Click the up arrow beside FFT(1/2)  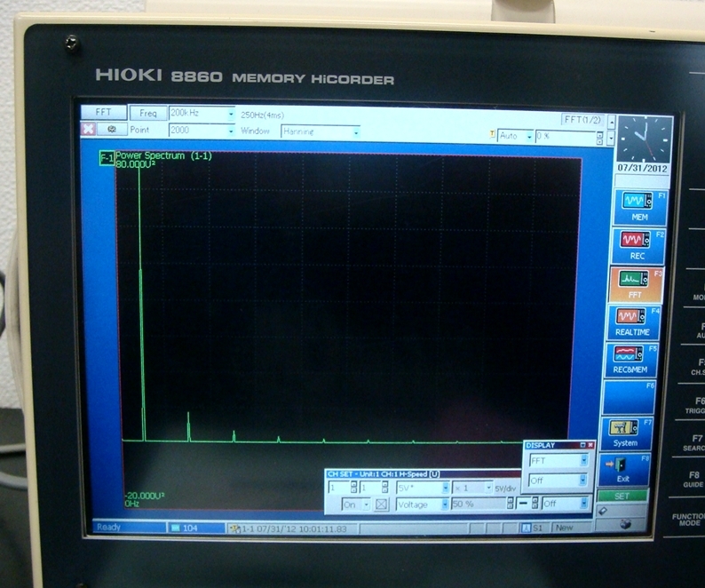point(612,122)
